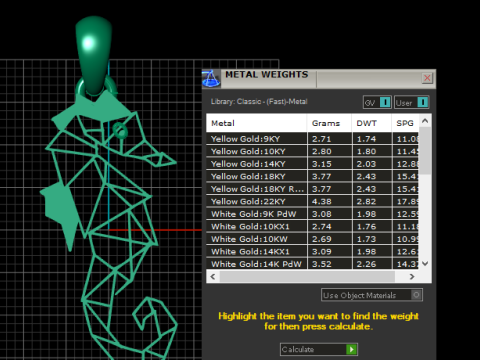Click the vertical scrollbar thumb in table

coord(425,151)
